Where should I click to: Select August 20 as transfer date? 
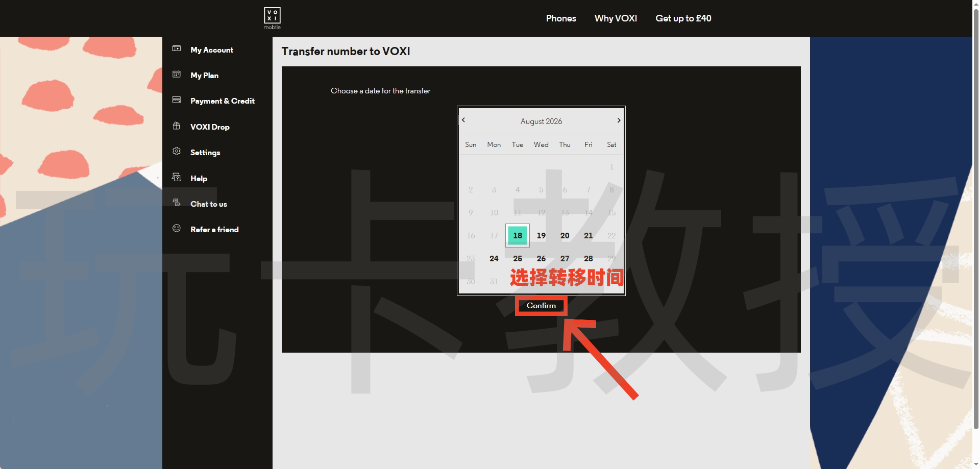[565, 235]
